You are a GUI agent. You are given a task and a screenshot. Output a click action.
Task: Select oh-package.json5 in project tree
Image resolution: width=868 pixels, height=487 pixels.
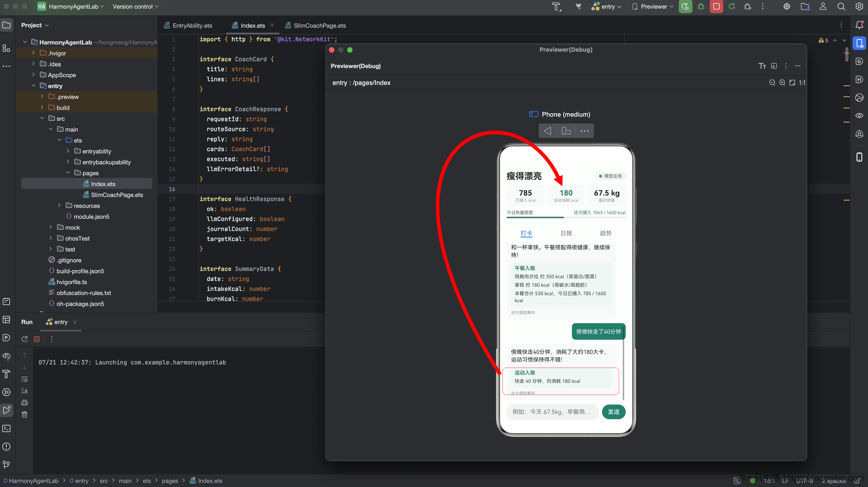pos(76,304)
